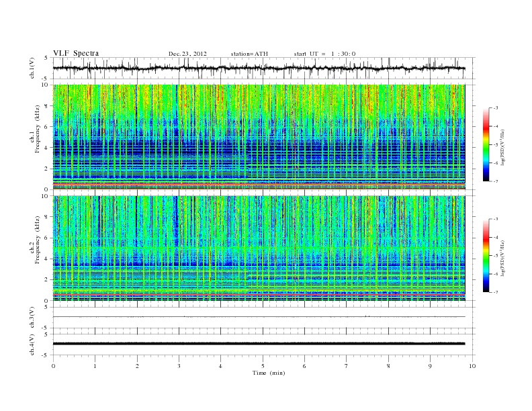This screenshot has width=532, height=411.
Task: Click the ch.1 voltage waveform trace
Action: point(259,68)
